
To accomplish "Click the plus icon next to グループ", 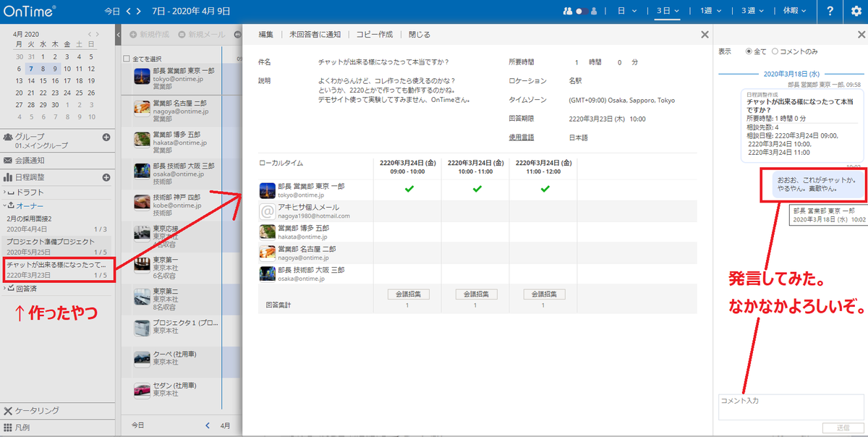I will point(106,136).
